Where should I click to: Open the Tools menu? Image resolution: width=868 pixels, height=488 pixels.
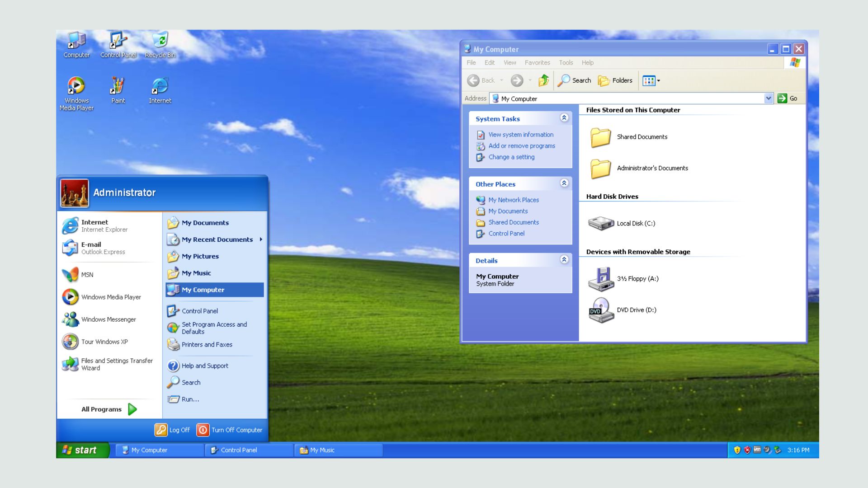pyautogui.click(x=566, y=62)
